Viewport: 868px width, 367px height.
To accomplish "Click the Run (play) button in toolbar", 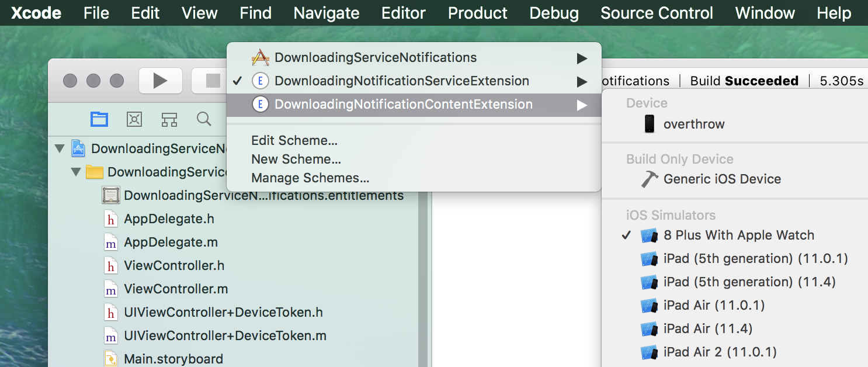I will point(160,81).
